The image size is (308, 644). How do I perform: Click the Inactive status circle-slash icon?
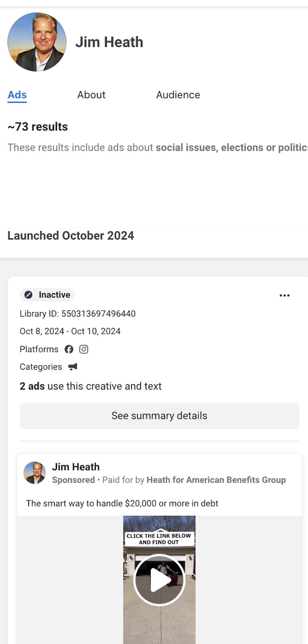pos(29,295)
